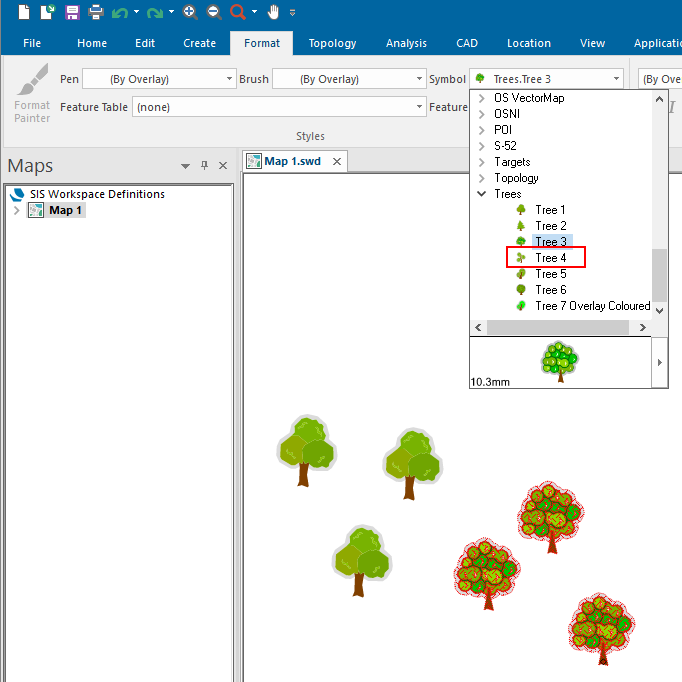Open the Topology ribbon tab
This screenshot has height=682, width=682.
pos(332,43)
